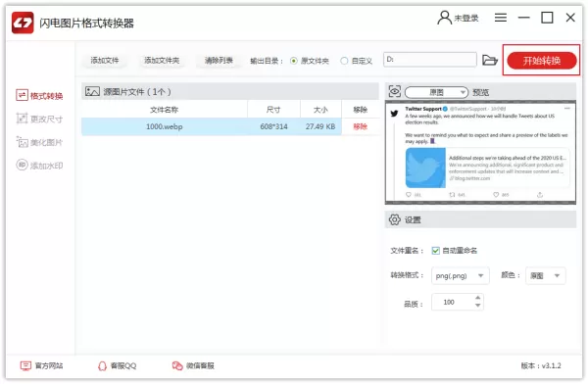The height and width of the screenshot is (384, 588).
Task: Select the 原文件夹 radio button
Action: 294,61
